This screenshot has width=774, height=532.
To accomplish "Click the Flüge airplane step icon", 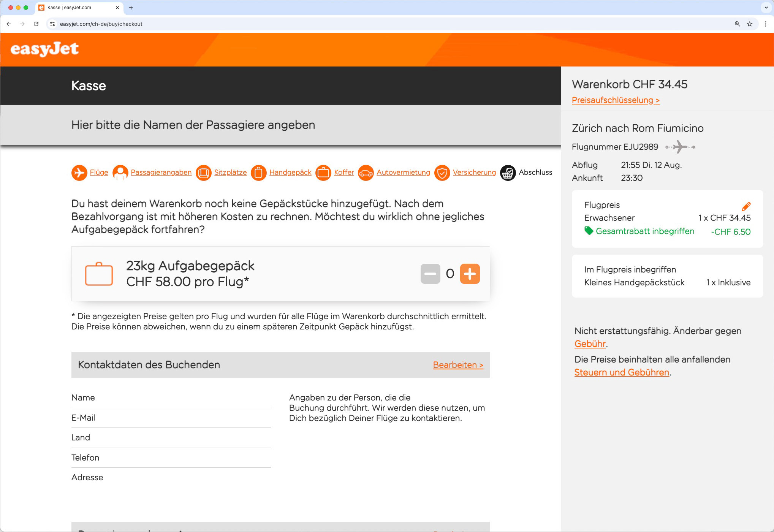I will pyautogui.click(x=79, y=173).
